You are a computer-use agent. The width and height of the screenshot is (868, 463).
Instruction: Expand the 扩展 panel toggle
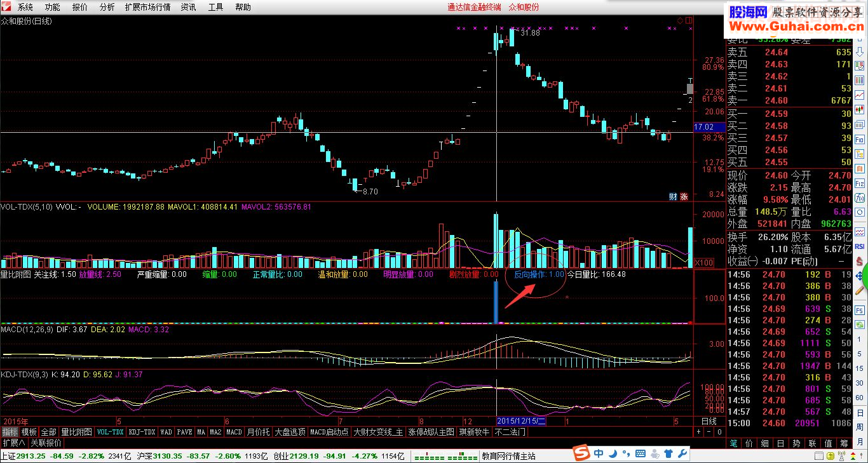click(x=13, y=443)
